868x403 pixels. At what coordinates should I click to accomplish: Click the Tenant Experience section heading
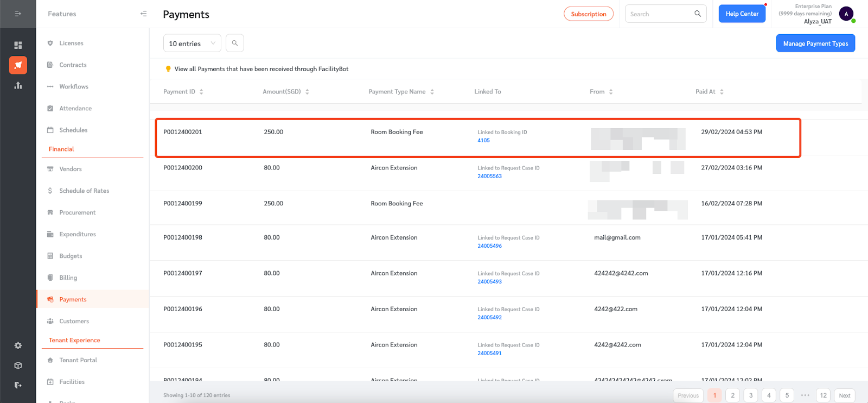point(74,340)
